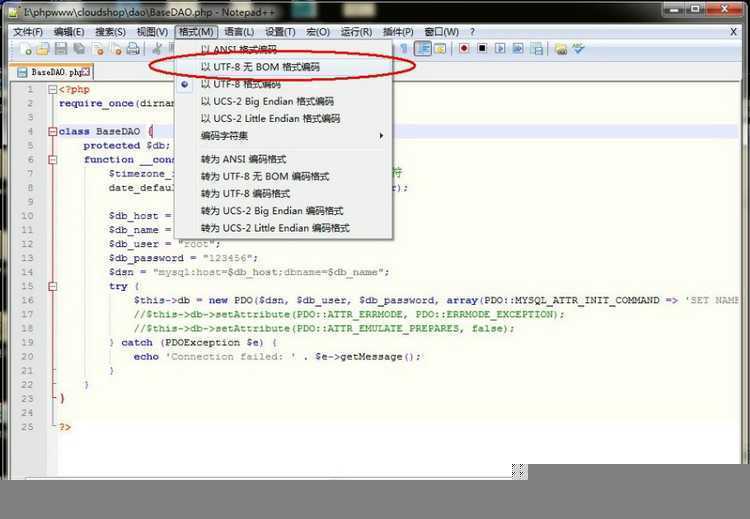Toggle the Show All Characters pilcrow icon
This screenshot has height=519, width=750.
pos(404,49)
